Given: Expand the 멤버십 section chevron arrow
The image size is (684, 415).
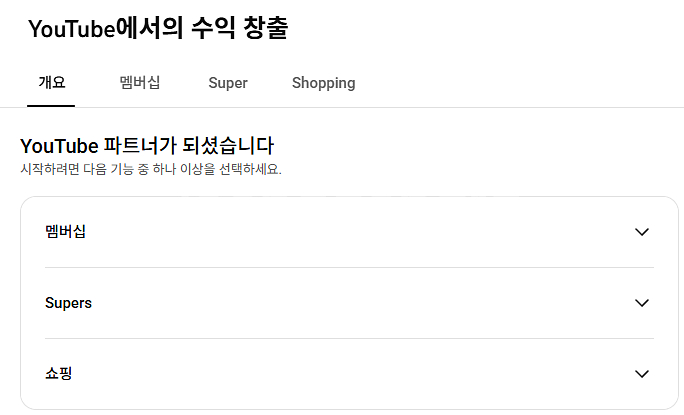Looking at the screenshot, I should click(642, 232).
